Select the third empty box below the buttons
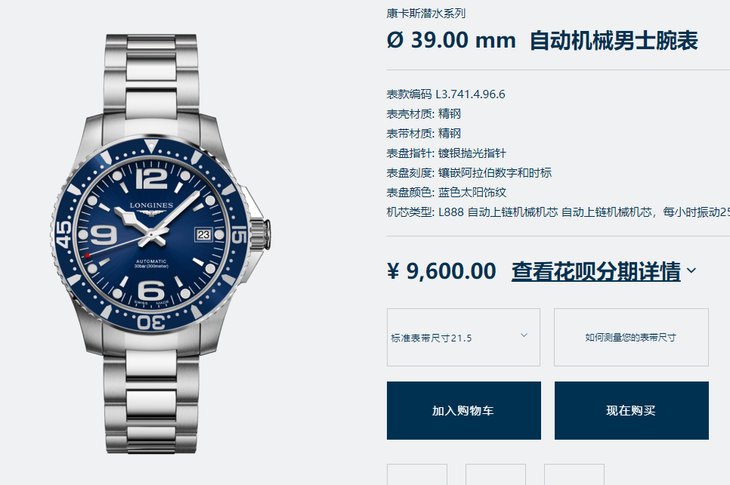The height and width of the screenshot is (485, 730). 574,474
